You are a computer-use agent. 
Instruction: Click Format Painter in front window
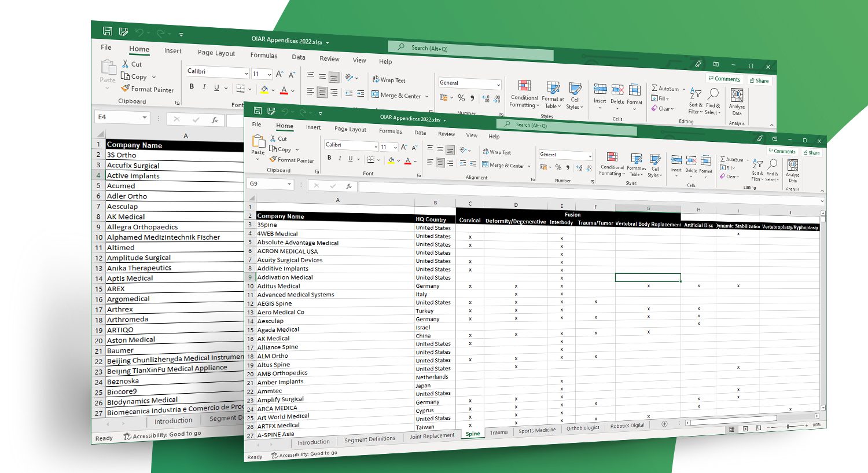coord(292,160)
